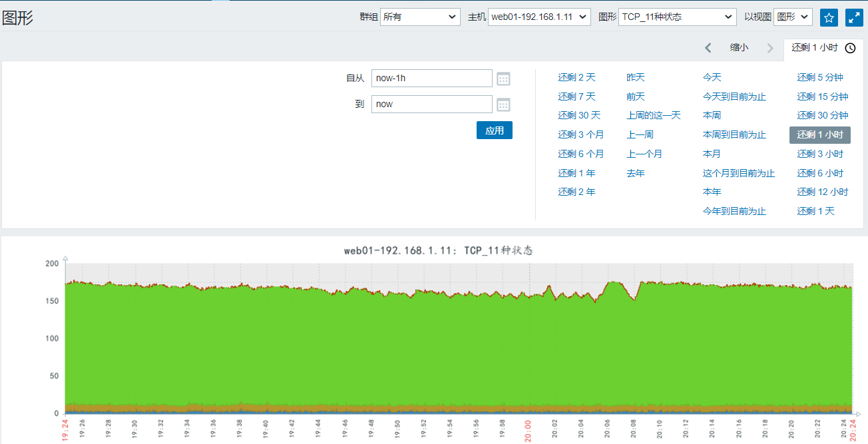This screenshot has width=868, height=444.
Task: Open the 图形 dropdown TCP_11种状态
Action: [678, 17]
